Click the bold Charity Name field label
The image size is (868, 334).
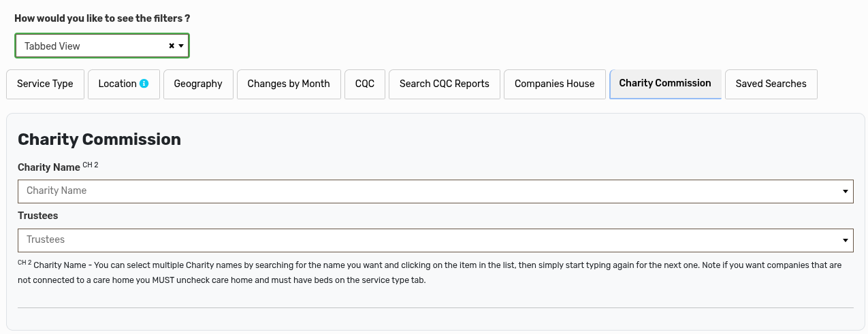(x=48, y=167)
